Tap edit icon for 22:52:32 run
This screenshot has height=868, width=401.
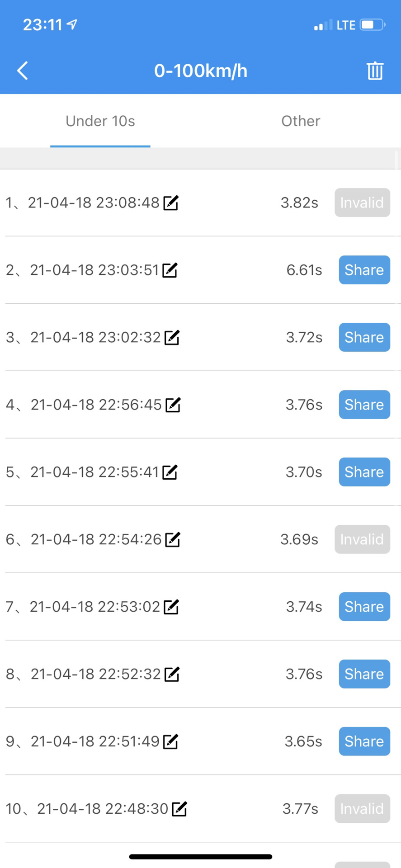tap(172, 675)
